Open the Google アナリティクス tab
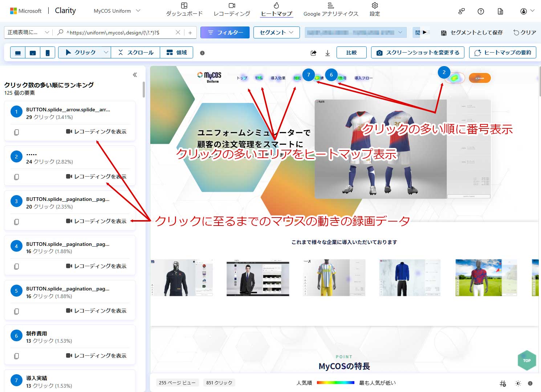Viewport: 541px width, 392px height. [331, 9]
